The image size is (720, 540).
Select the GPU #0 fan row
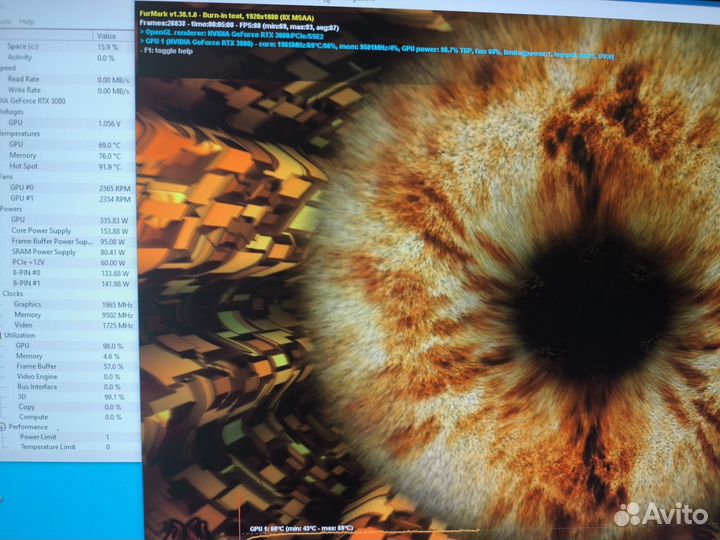(68, 187)
